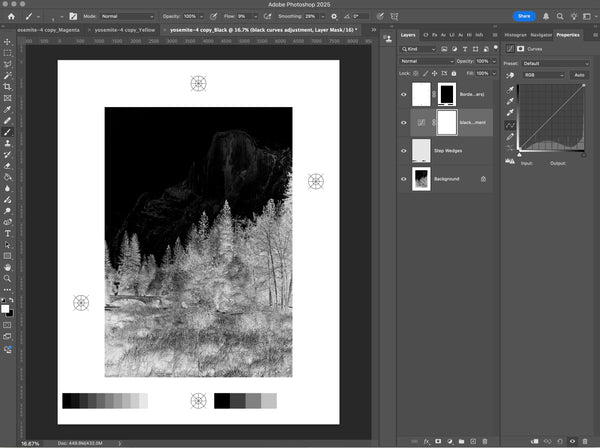Open the Smoothing dropdown arrow
The height and width of the screenshot is (448, 600).
point(323,16)
